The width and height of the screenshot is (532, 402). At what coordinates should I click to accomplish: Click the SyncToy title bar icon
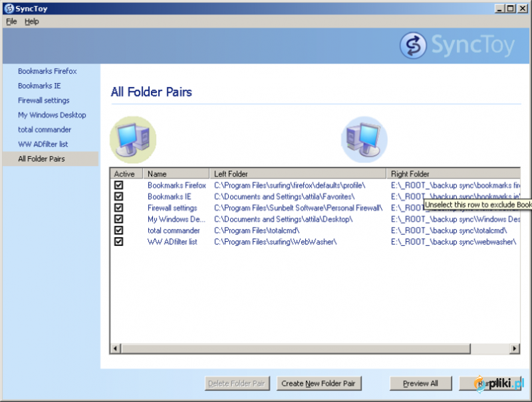coord(9,9)
